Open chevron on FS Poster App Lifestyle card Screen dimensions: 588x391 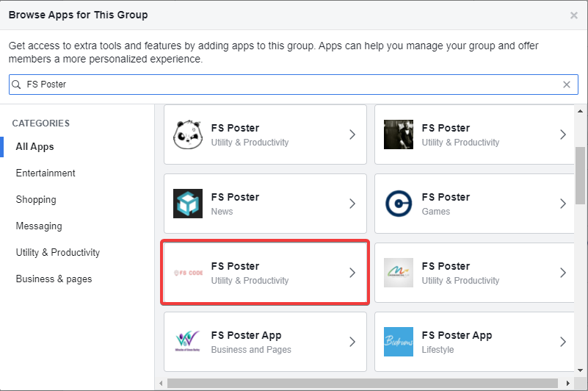point(563,342)
